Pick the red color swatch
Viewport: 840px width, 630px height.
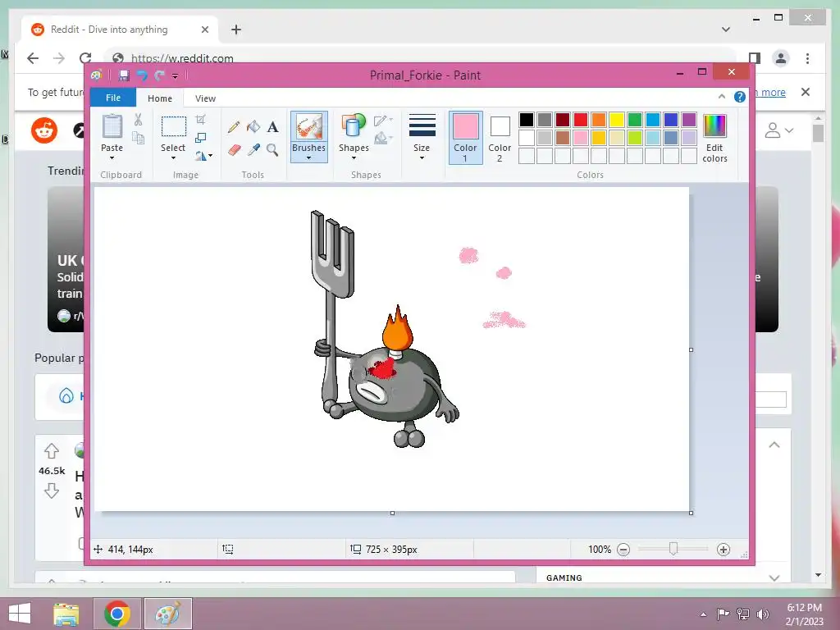coord(581,120)
